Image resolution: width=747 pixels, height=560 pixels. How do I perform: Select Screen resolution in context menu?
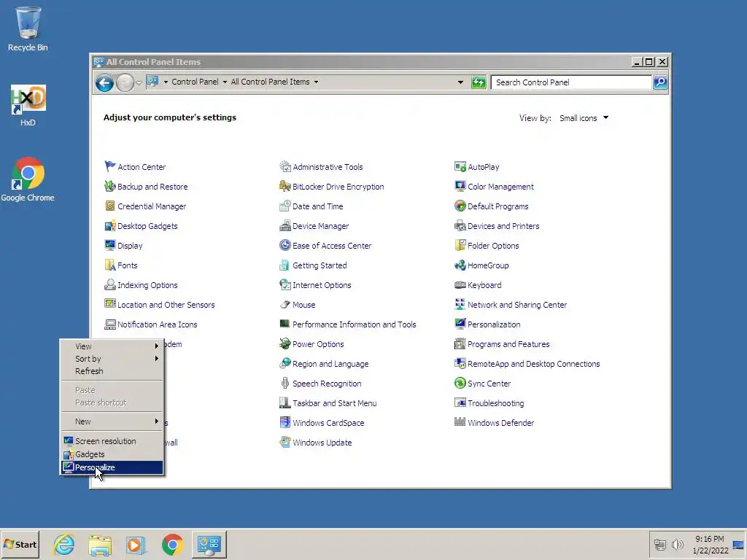pos(112,441)
